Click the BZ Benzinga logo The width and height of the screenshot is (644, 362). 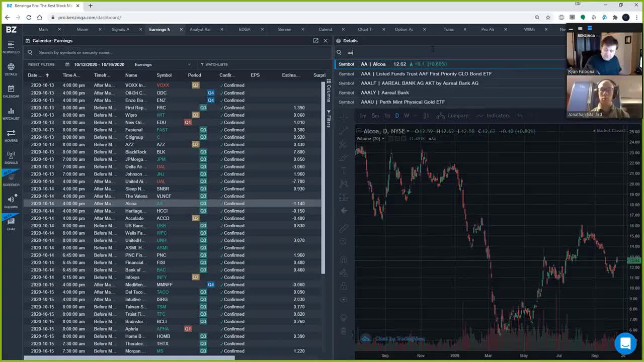click(11, 30)
